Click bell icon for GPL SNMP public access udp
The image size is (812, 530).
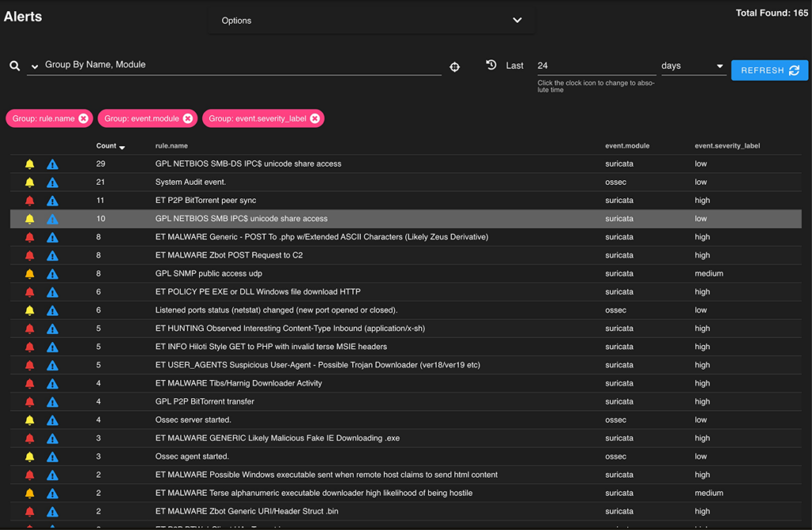point(30,274)
